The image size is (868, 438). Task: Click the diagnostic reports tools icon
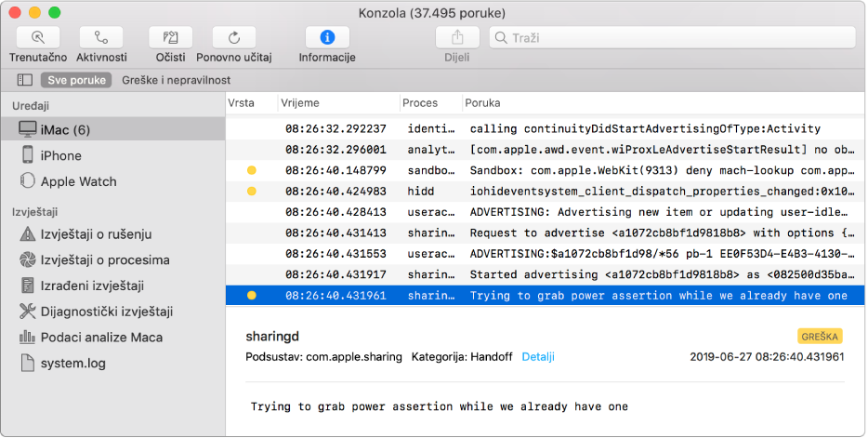coord(27,311)
